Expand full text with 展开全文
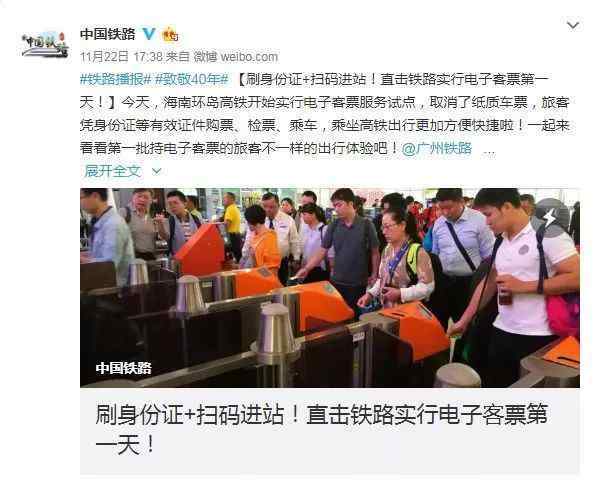 coord(113,171)
